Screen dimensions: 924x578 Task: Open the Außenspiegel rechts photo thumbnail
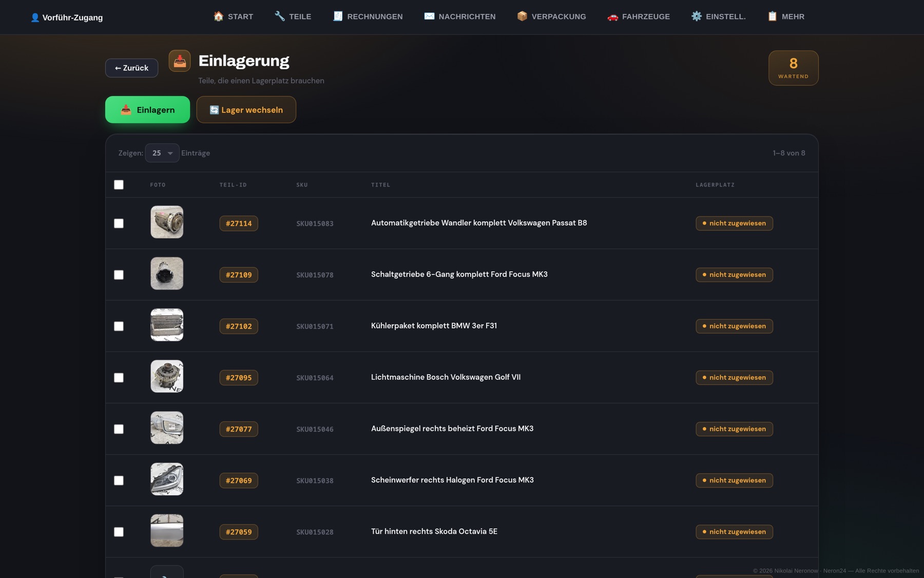tap(167, 427)
